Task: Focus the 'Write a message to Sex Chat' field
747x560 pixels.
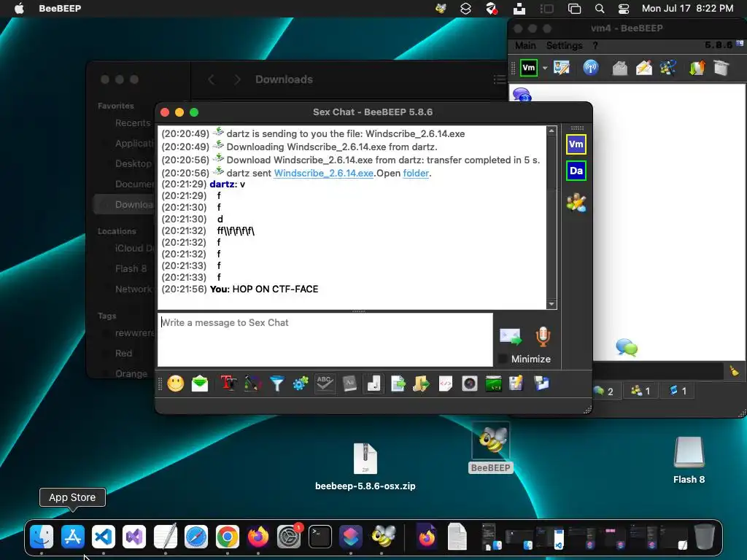Action: [325, 340]
